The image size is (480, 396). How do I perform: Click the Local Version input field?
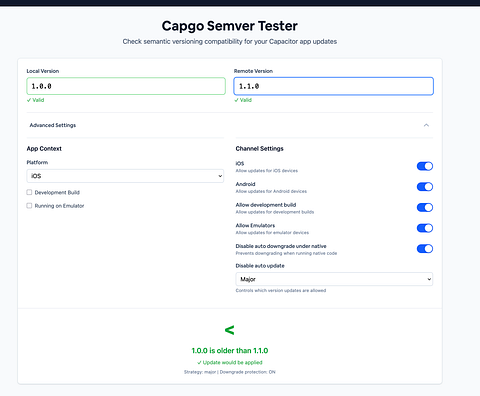[126, 86]
